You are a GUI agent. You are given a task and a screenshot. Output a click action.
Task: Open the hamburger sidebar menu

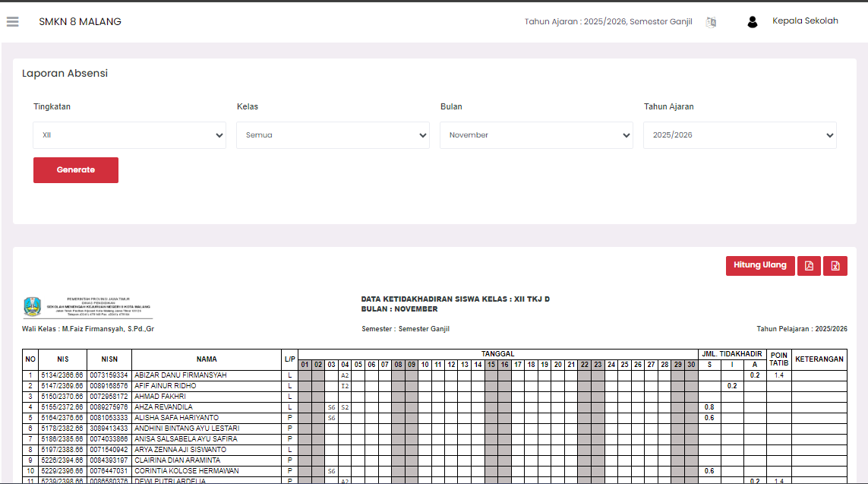[x=12, y=22]
